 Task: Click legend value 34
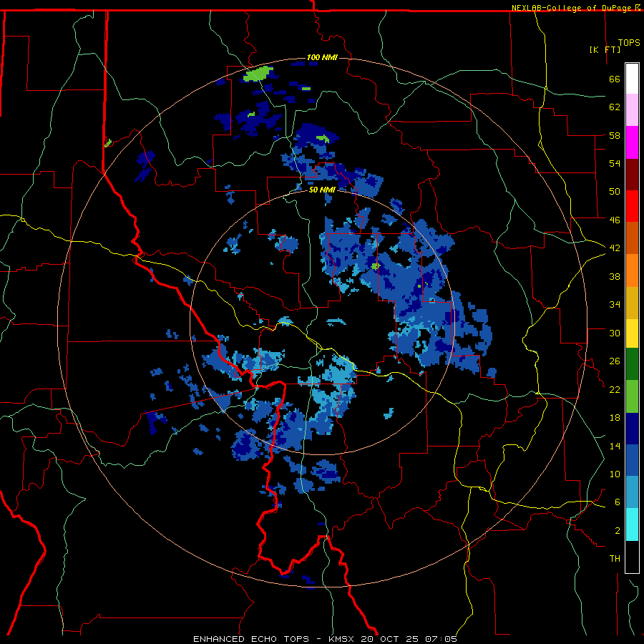[615, 305]
